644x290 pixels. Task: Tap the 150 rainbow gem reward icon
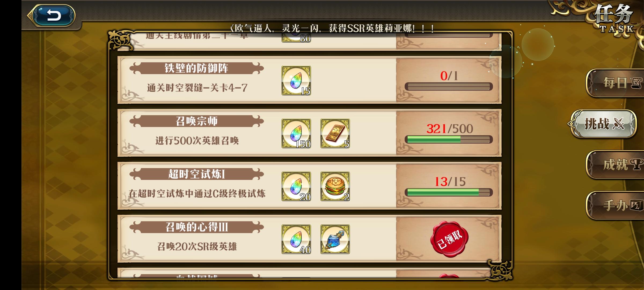point(296,133)
